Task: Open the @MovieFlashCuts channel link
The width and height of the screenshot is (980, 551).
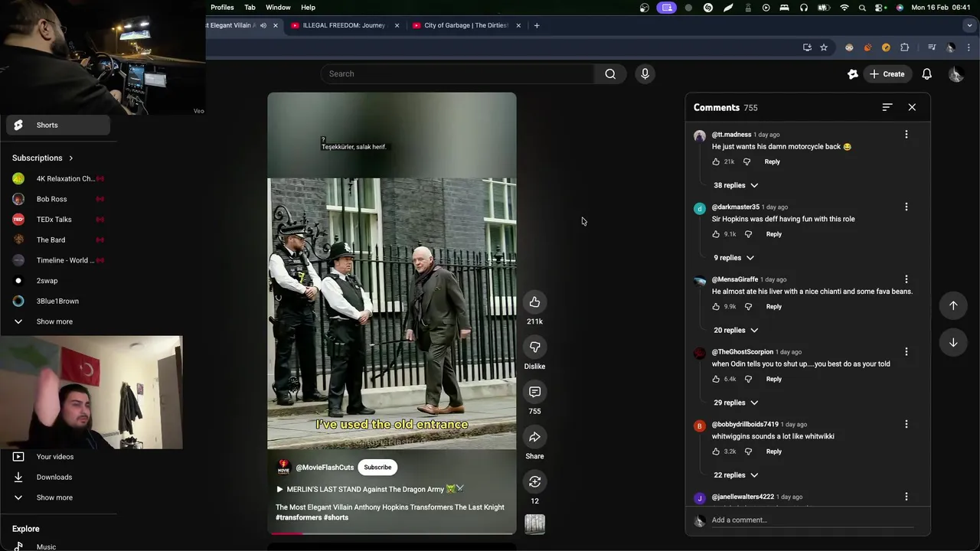Action: 325,468
